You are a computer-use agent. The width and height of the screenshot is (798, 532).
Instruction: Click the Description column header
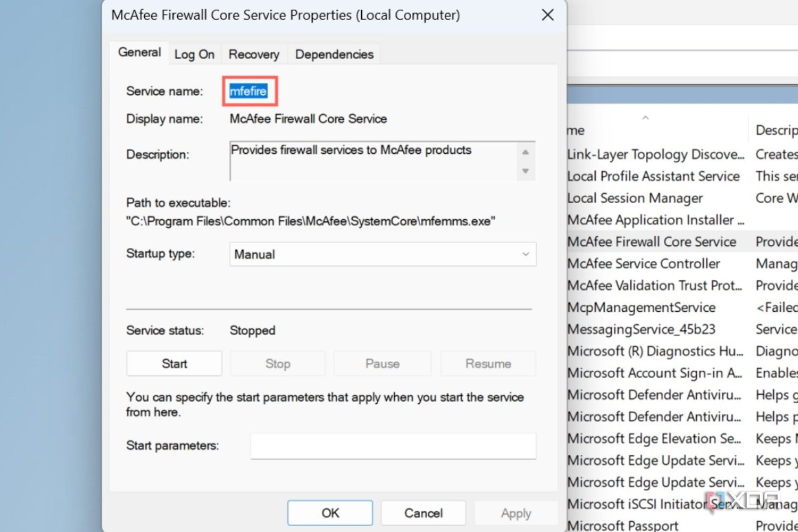pos(776,130)
